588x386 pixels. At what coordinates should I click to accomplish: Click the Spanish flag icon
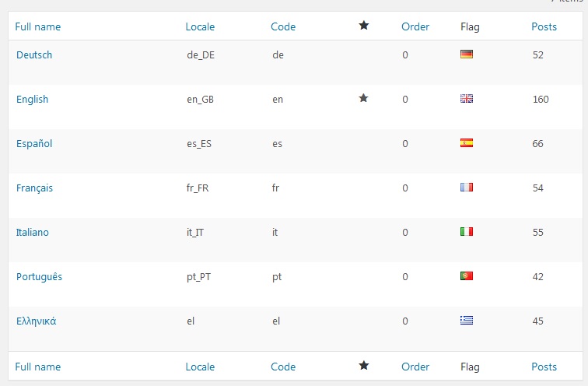[x=467, y=143]
